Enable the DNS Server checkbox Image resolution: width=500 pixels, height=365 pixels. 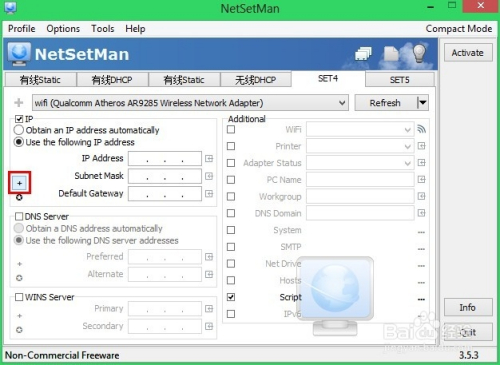[x=19, y=216]
